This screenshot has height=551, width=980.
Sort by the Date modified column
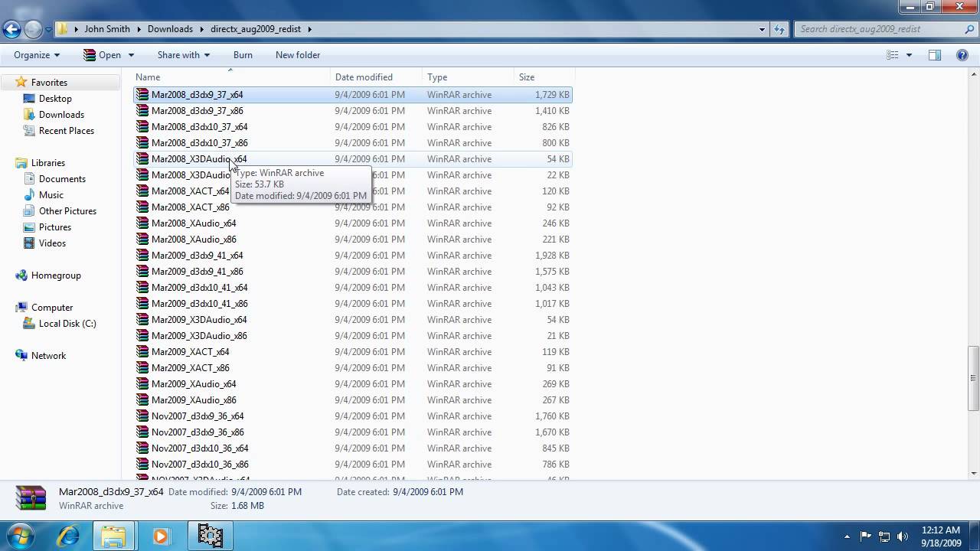tap(376, 77)
